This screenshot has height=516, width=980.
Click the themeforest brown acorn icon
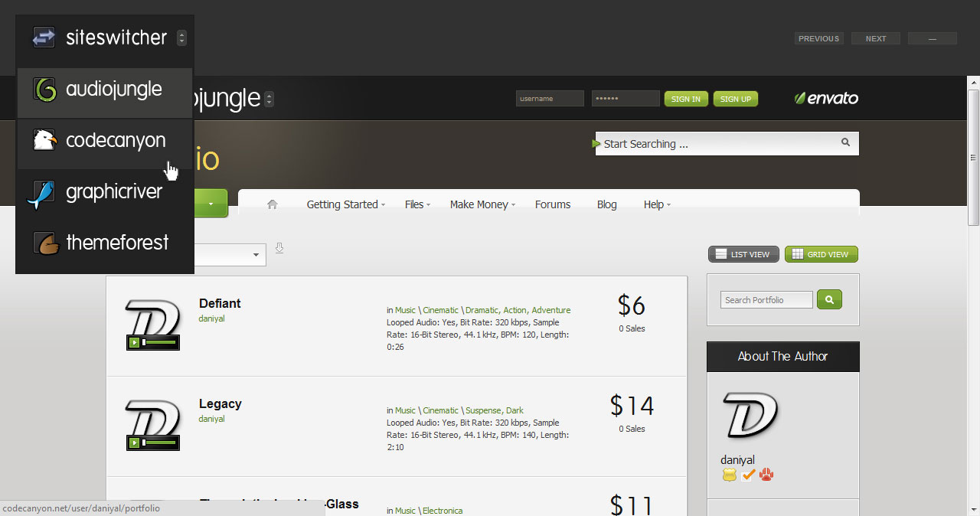tap(45, 243)
